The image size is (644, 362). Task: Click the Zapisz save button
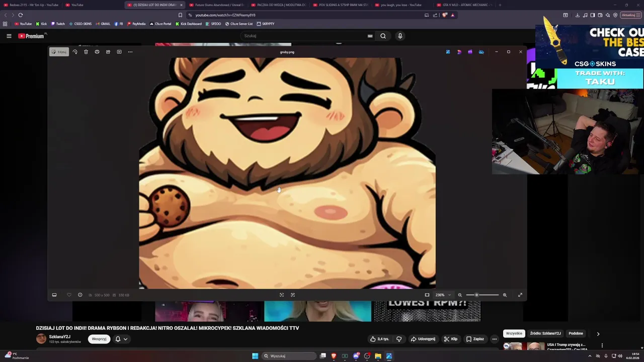475,339
